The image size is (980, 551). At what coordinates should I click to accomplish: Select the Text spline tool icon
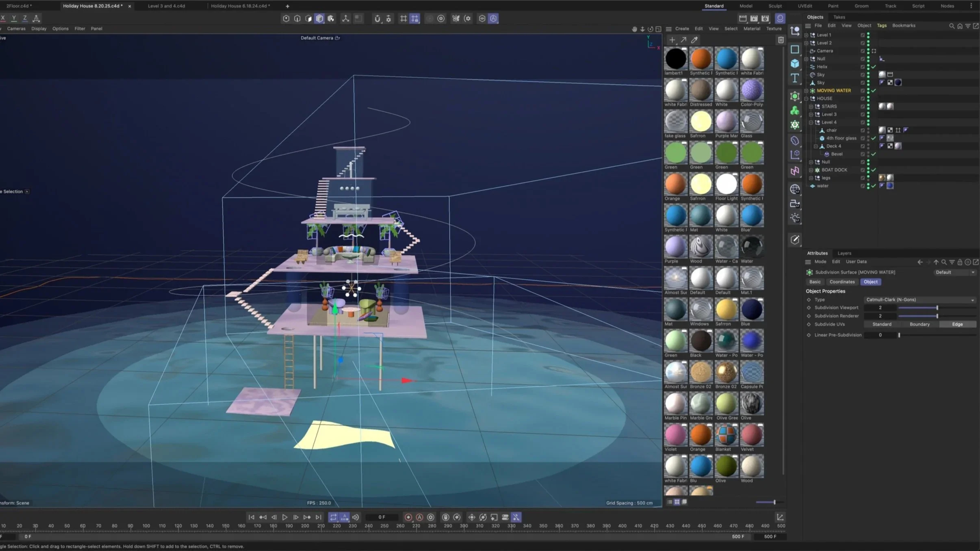coord(795,78)
